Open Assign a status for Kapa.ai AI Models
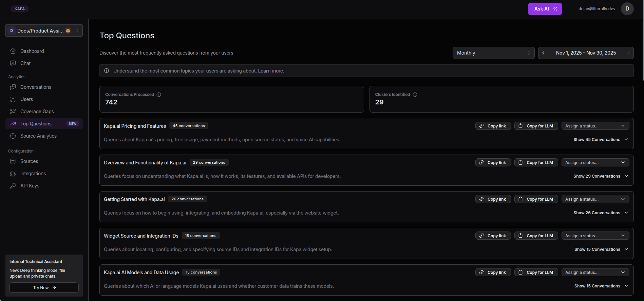The height and width of the screenshot is (301, 644). click(595, 272)
